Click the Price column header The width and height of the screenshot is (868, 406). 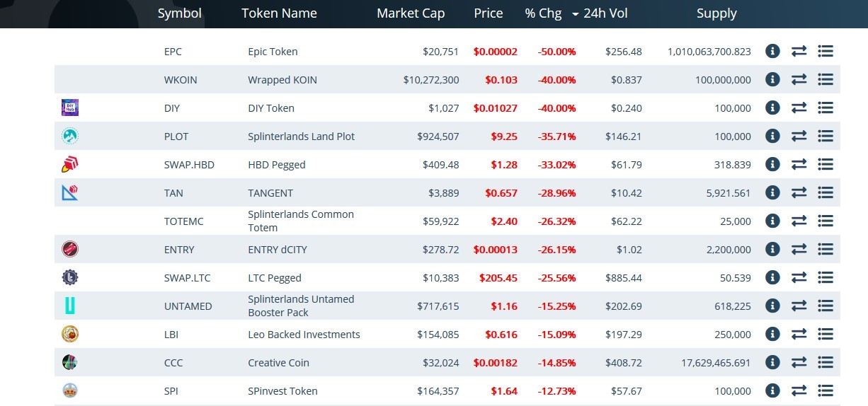point(489,13)
